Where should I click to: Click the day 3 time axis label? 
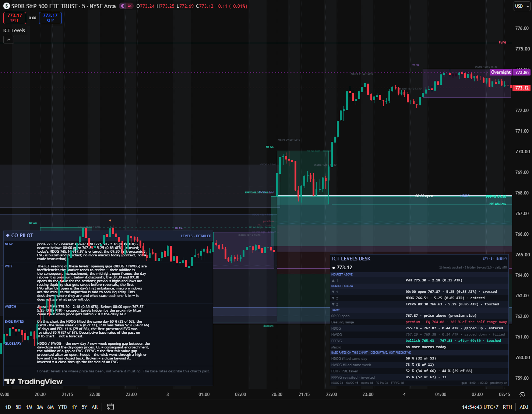click(x=168, y=394)
